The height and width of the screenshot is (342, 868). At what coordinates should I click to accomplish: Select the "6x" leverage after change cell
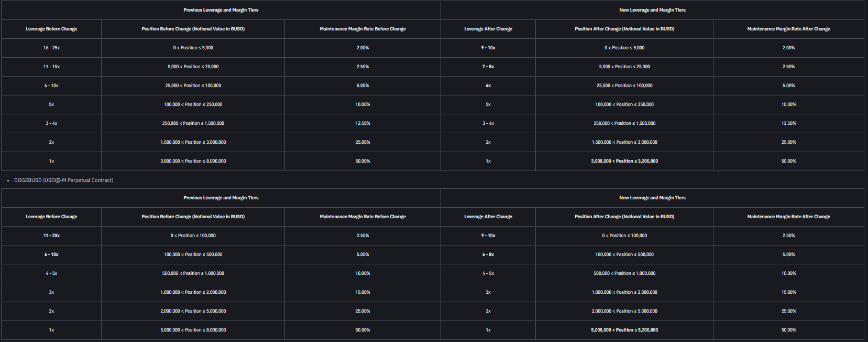point(488,85)
